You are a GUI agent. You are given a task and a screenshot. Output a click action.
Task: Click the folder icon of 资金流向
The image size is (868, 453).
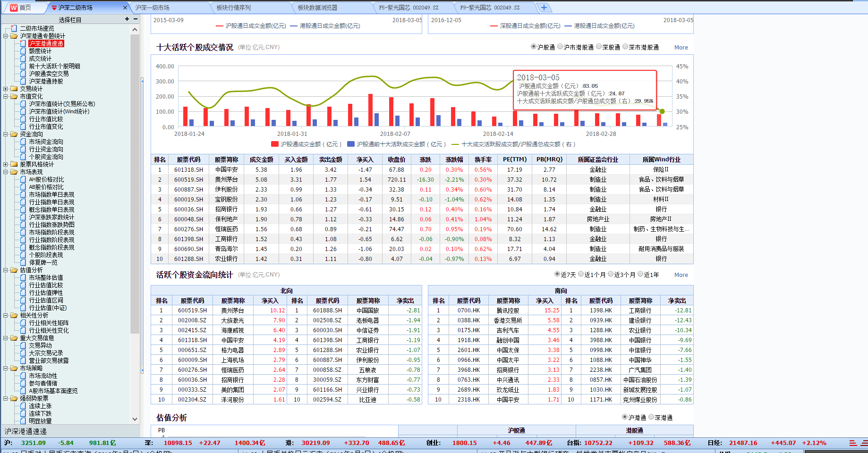coord(14,134)
